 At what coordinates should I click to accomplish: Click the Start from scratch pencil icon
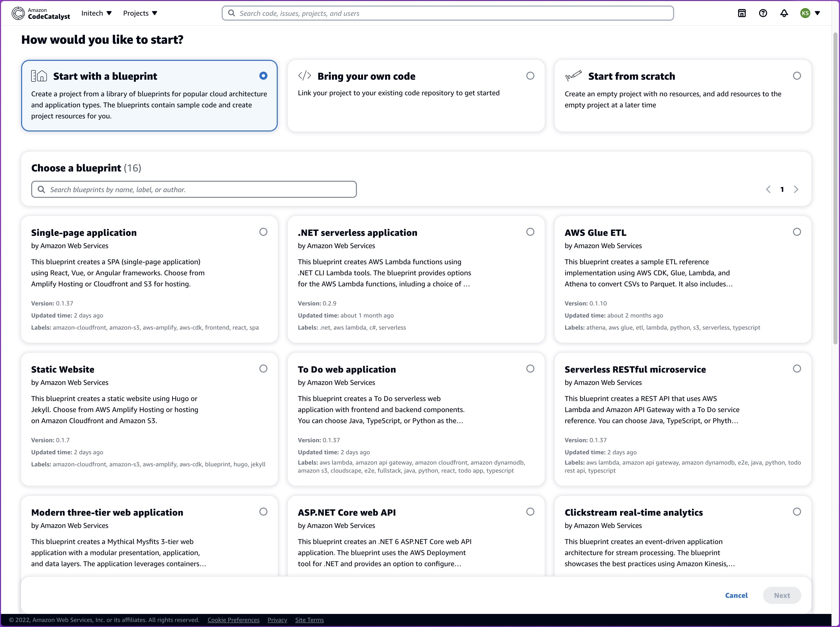pos(573,75)
